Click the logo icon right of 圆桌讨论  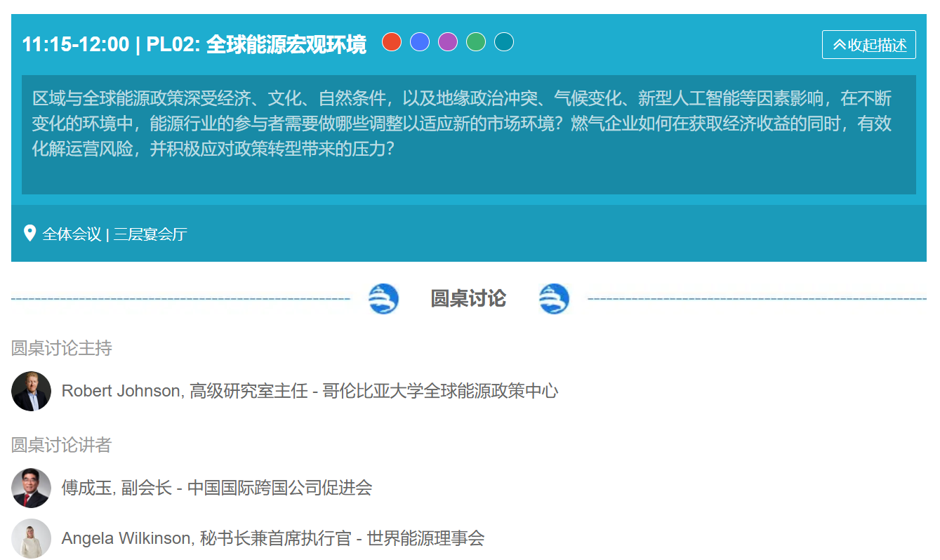click(x=554, y=299)
